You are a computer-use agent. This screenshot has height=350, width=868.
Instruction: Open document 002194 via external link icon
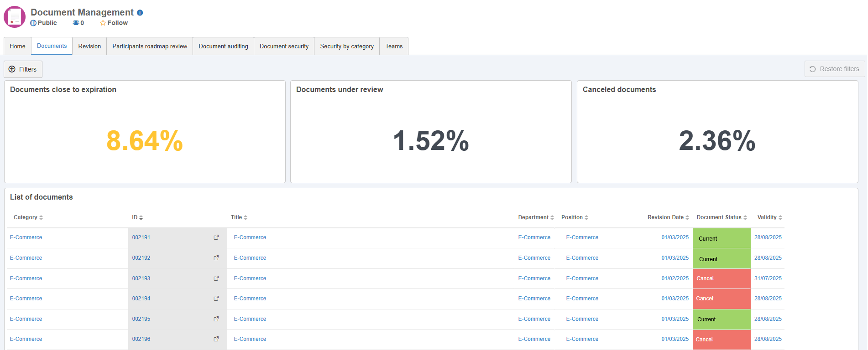pos(216,299)
